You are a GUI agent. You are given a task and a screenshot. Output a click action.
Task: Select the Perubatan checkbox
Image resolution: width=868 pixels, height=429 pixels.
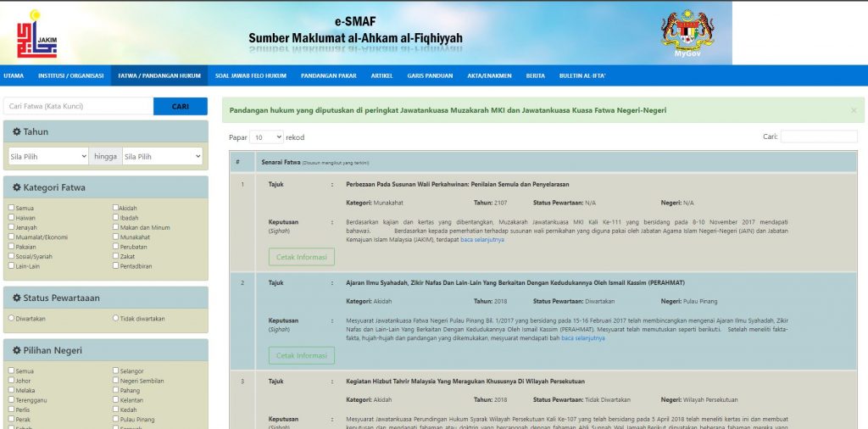tap(115, 247)
